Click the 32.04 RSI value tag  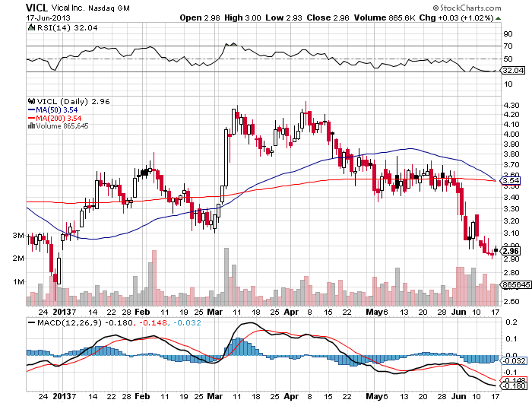(x=513, y=70)
